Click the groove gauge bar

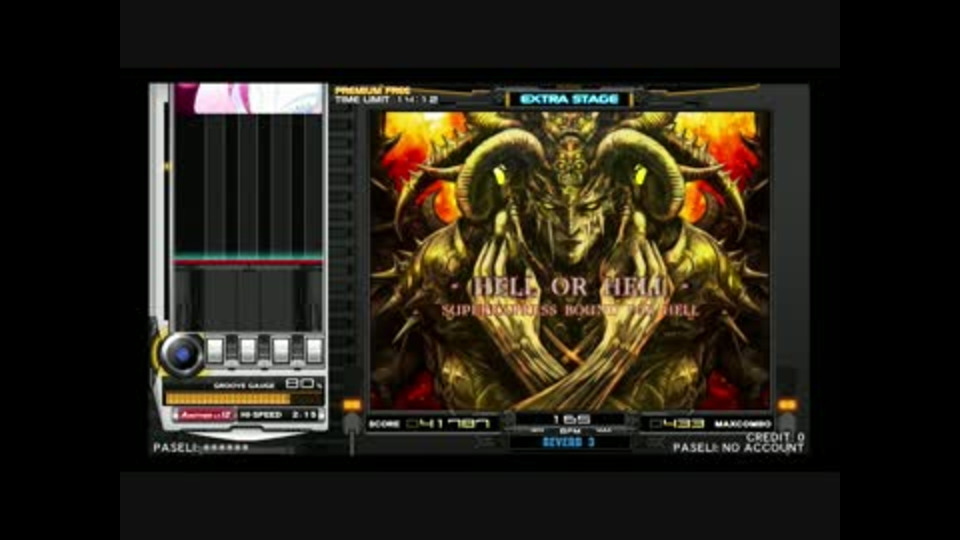click(x=244, y=399)
